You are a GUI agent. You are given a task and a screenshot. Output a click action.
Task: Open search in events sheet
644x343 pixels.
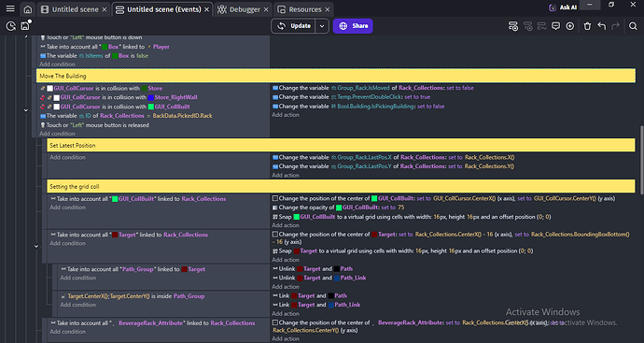pyautogui.click(x=633, y=26)
